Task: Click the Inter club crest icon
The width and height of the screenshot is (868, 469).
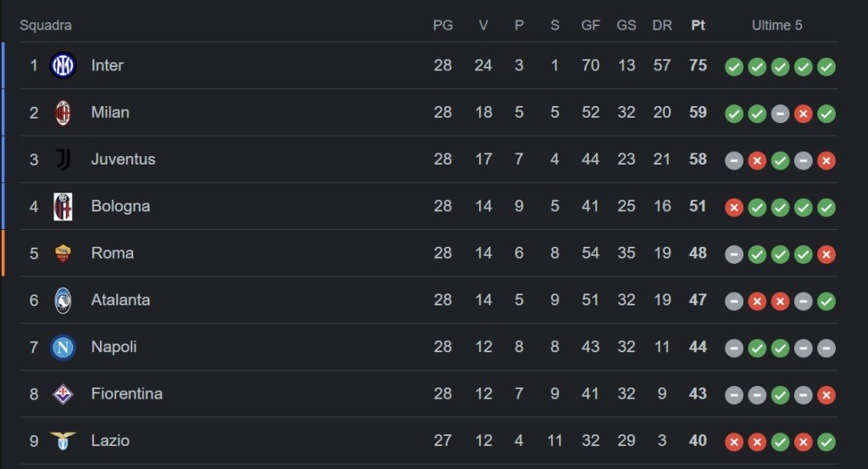Action: coord(63,66)
